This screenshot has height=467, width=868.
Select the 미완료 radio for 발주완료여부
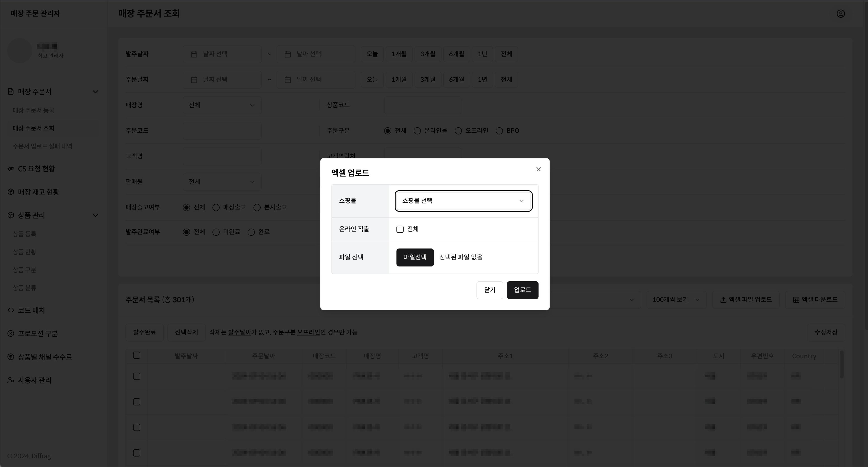(x=216, y=232)
